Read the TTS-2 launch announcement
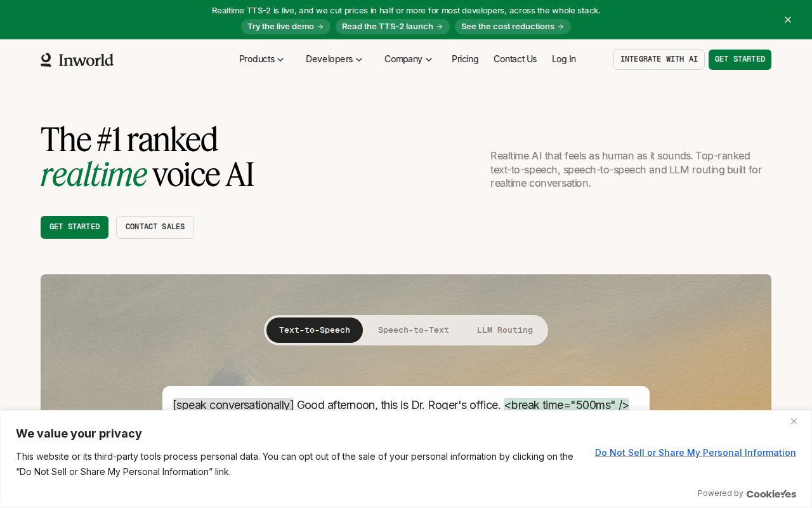 pos(393,27)
